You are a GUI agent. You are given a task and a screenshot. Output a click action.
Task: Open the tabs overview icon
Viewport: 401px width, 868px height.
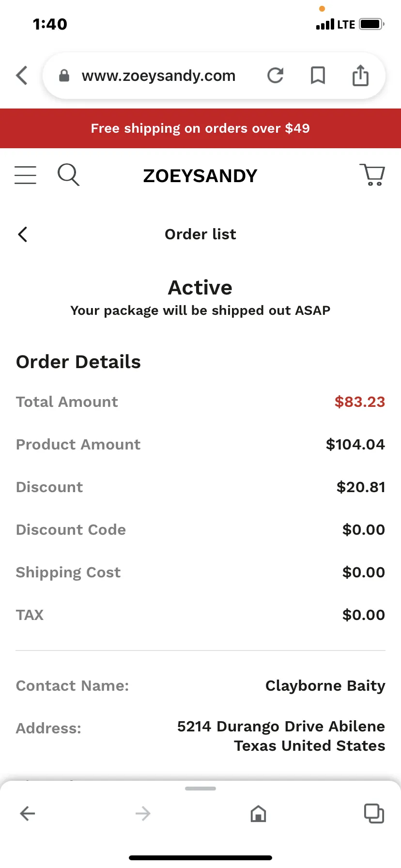(374, 813)
